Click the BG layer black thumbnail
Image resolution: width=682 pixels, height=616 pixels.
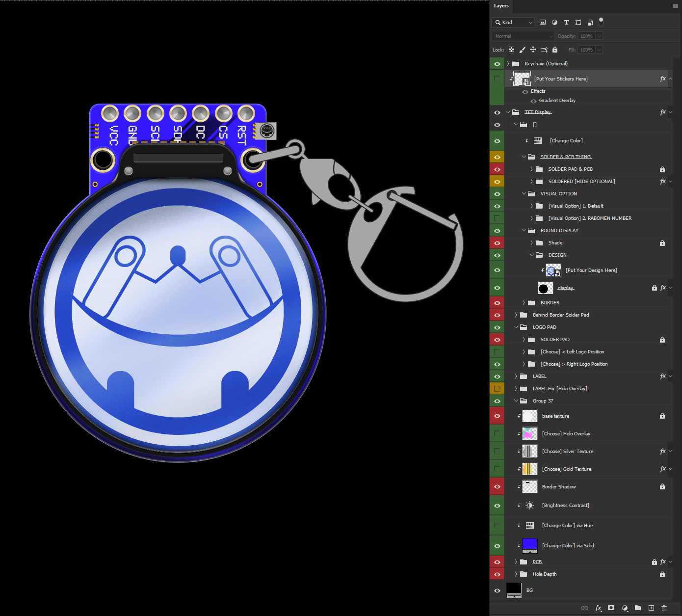coord(514,590)
